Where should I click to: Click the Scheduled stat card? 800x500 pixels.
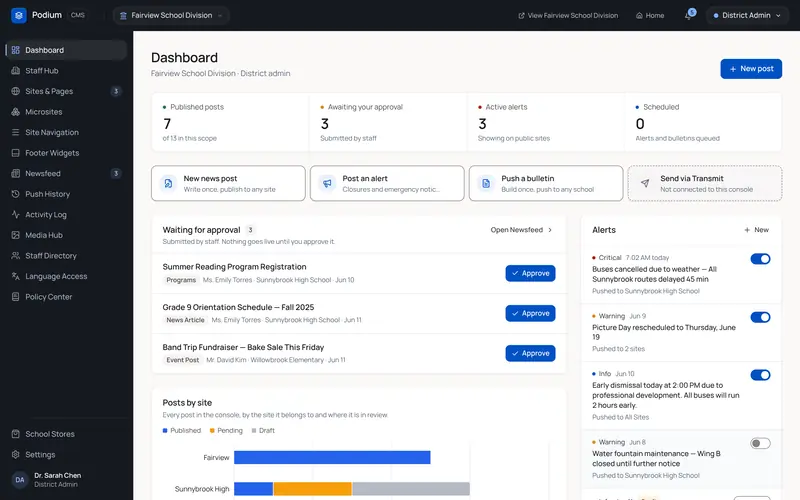pos(703,122)
